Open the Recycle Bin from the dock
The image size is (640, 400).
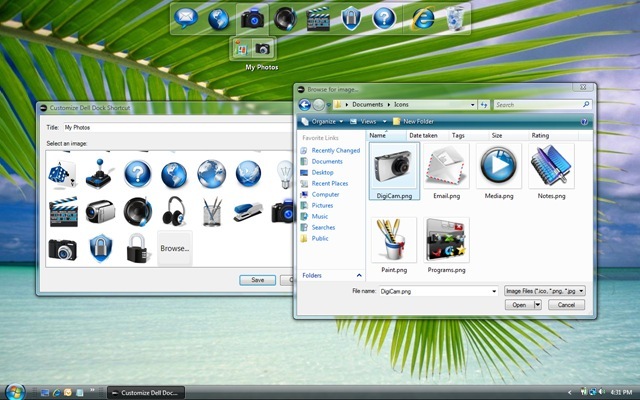[456, 17]
